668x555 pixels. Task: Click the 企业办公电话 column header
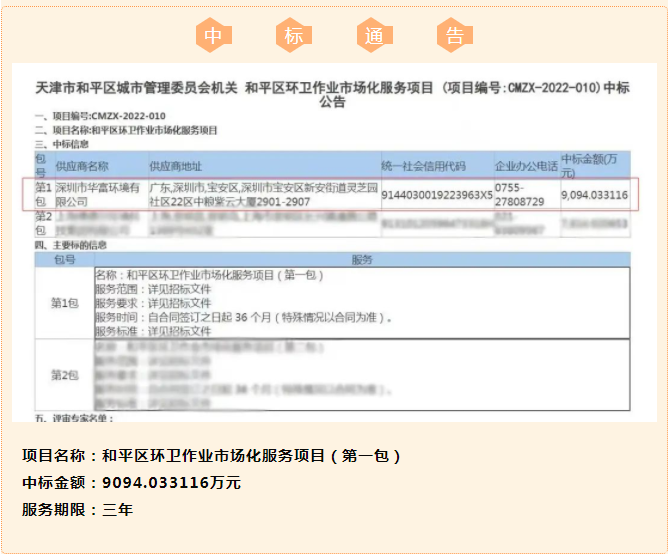[x=526, y=166]
